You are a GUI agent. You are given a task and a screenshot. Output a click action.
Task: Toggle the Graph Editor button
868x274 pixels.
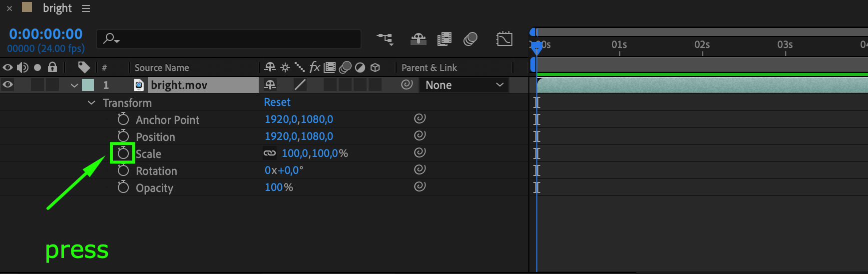[x=504, y=39]
